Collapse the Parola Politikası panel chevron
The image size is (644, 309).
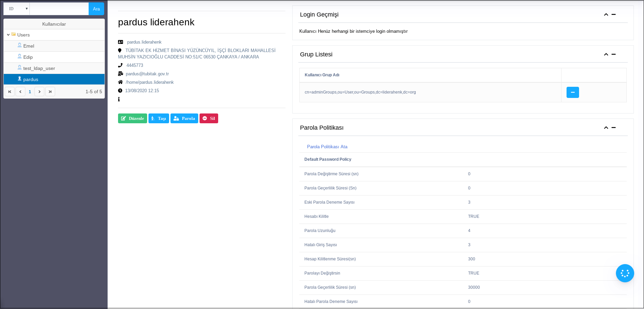(606, 128)
